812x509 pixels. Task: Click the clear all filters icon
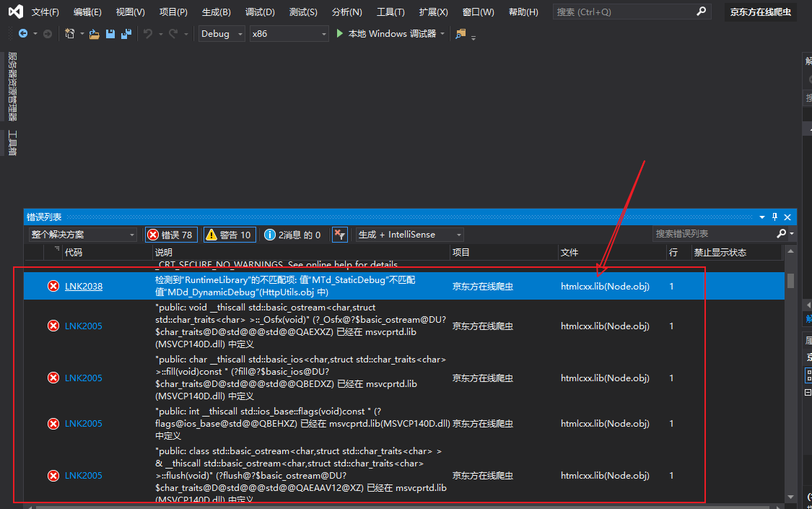(x=339, y=235)
